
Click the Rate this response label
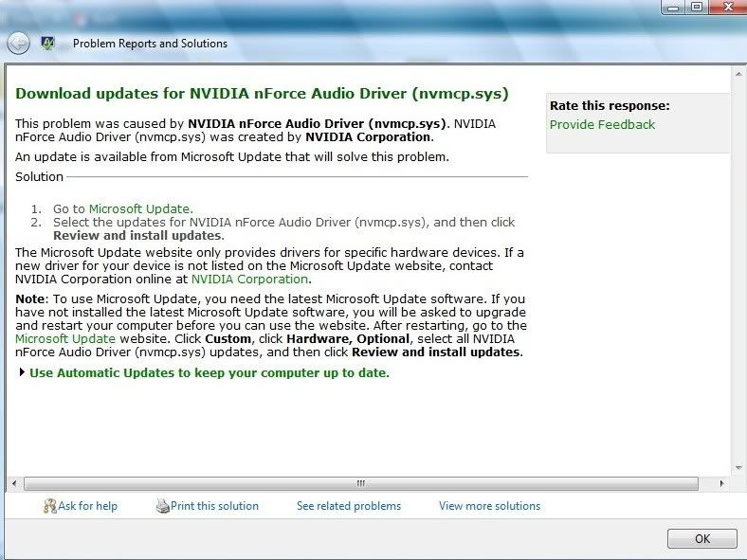pos(610,106)
